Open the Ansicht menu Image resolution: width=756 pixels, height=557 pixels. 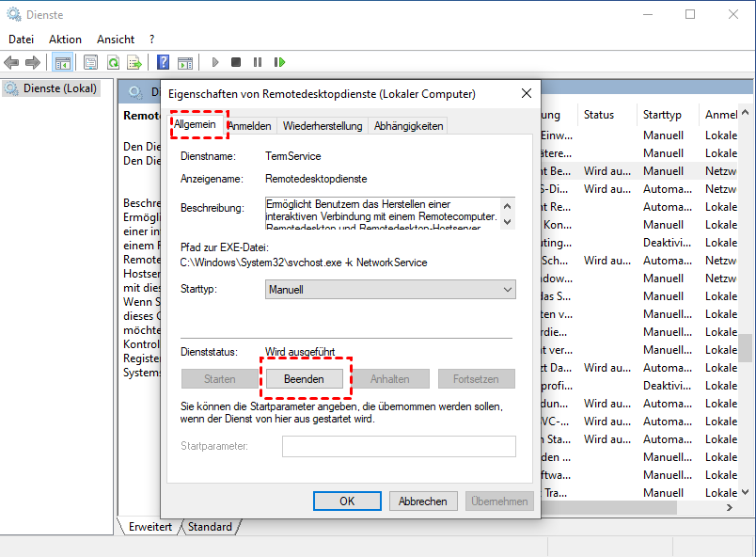(116, 40)
